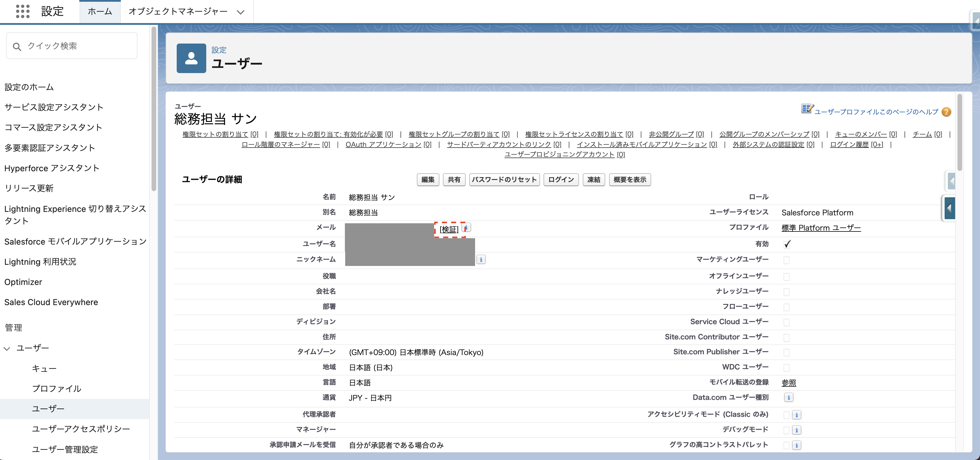
Task: Focus the クイック検索 input field
Action: (72, 46)
